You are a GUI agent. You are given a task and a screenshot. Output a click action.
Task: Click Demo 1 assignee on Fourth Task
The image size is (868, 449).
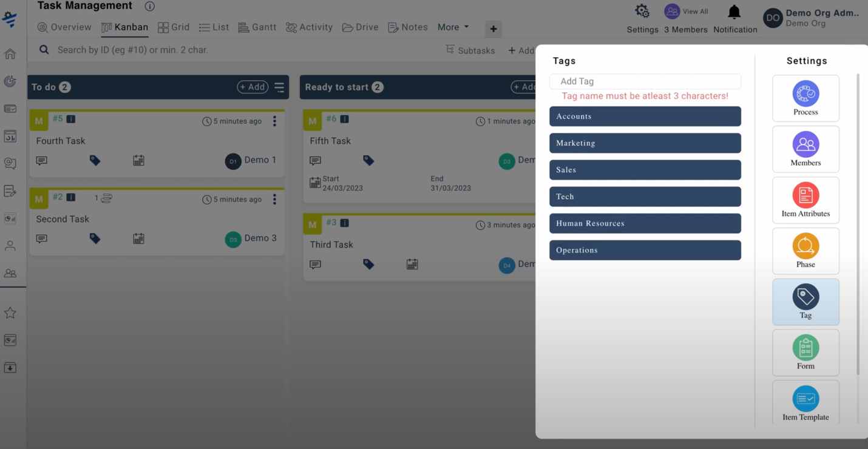click(251, 161)
